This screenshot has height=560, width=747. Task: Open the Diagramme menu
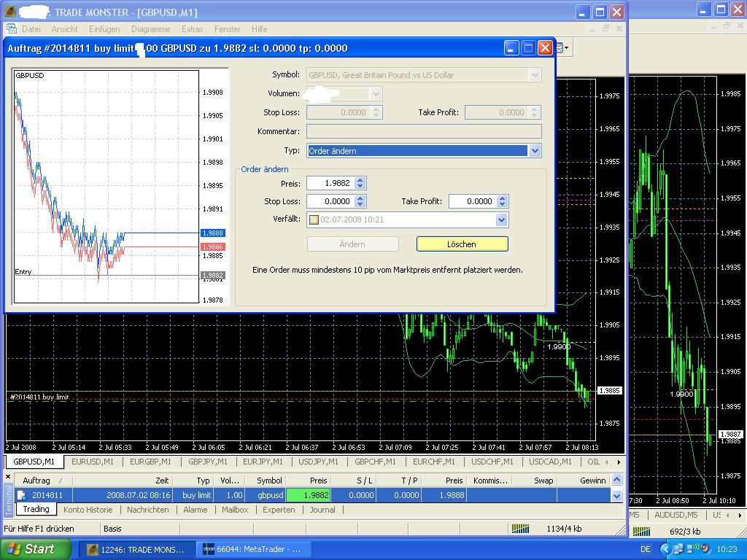150,29
